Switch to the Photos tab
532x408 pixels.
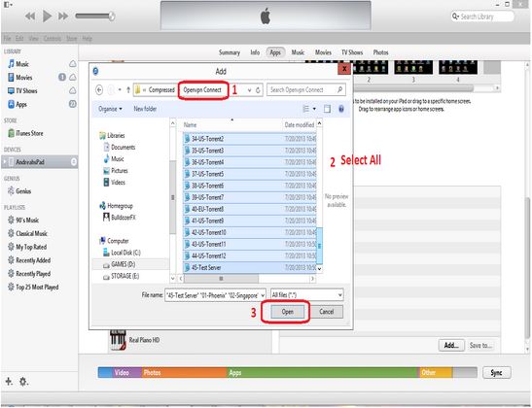pyautogui.click(x=380, y=52)
